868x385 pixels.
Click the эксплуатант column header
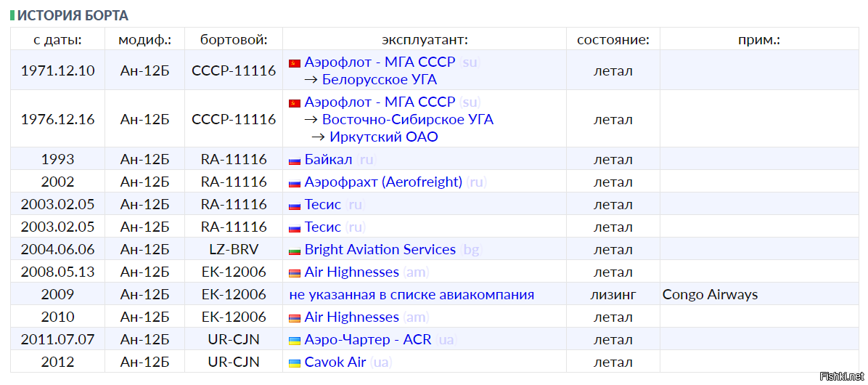click(425, 40)
